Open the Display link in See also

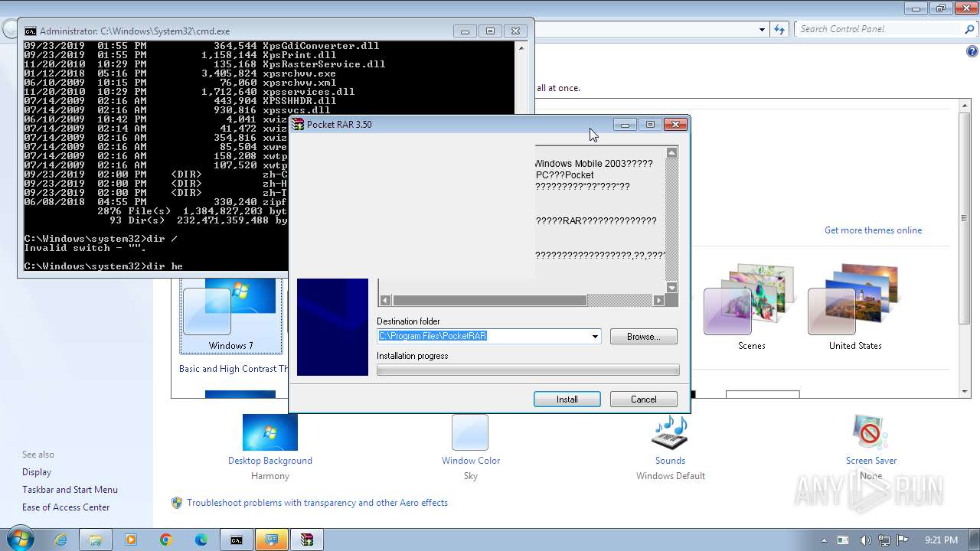tap(37, 472)
